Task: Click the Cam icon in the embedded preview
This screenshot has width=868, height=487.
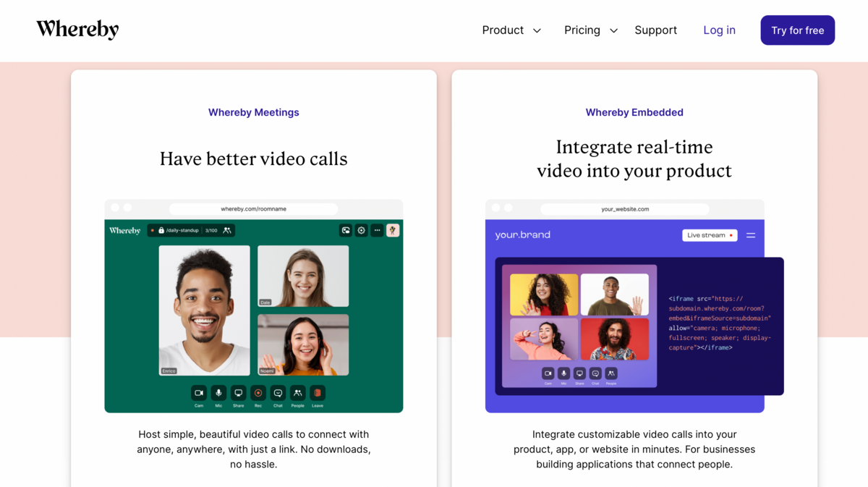Action: tap(548, 373)
